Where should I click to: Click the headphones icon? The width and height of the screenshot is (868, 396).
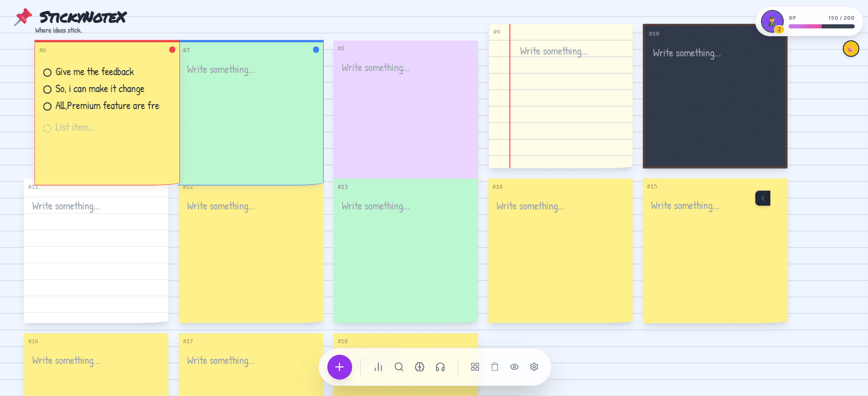point(440,367)
